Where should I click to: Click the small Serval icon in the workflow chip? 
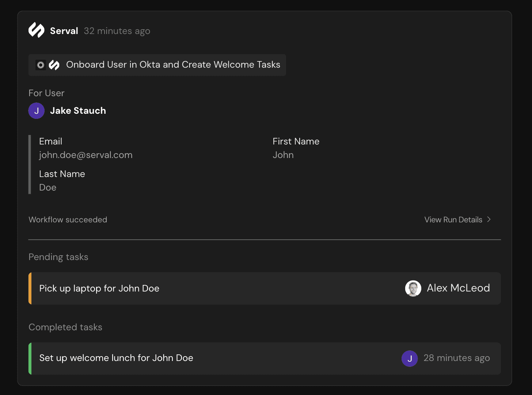click(x=54, y=65)
